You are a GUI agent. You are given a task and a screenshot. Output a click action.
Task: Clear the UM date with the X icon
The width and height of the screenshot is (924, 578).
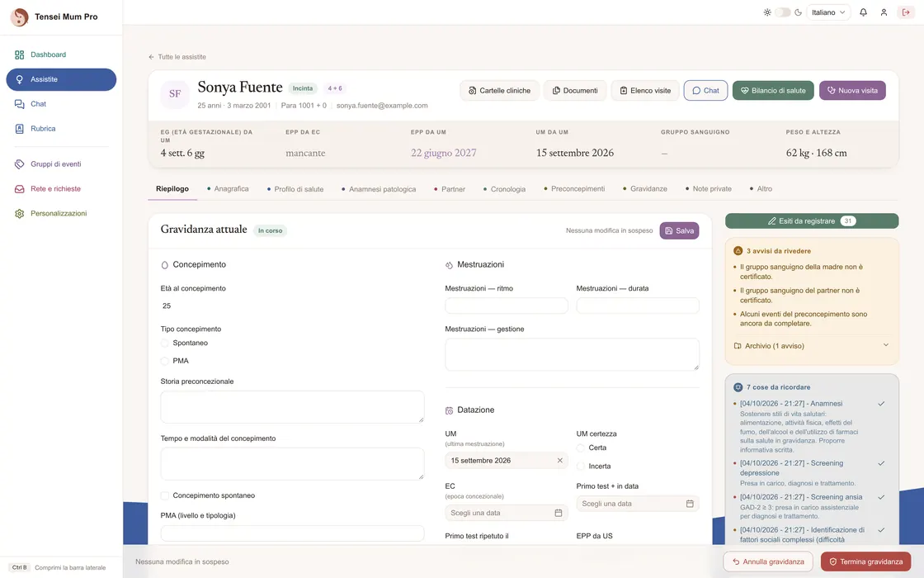560,461
